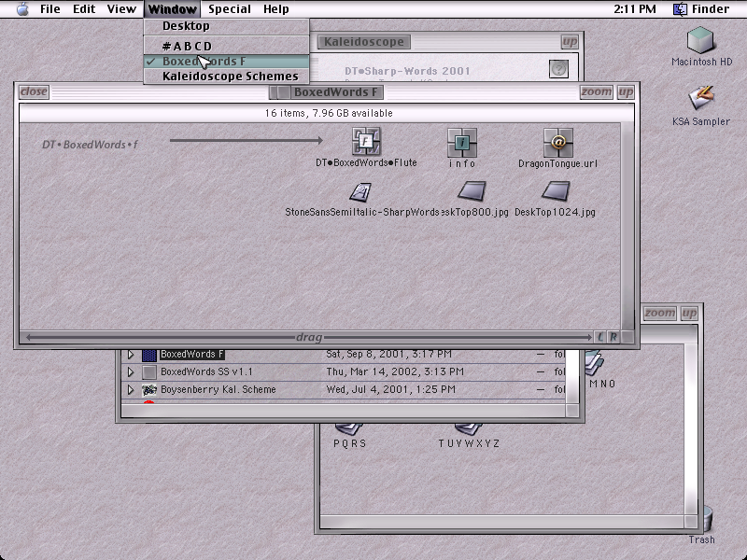Open the DT•BoxedWords•Flute scheme file

click(x=366, y=141)
